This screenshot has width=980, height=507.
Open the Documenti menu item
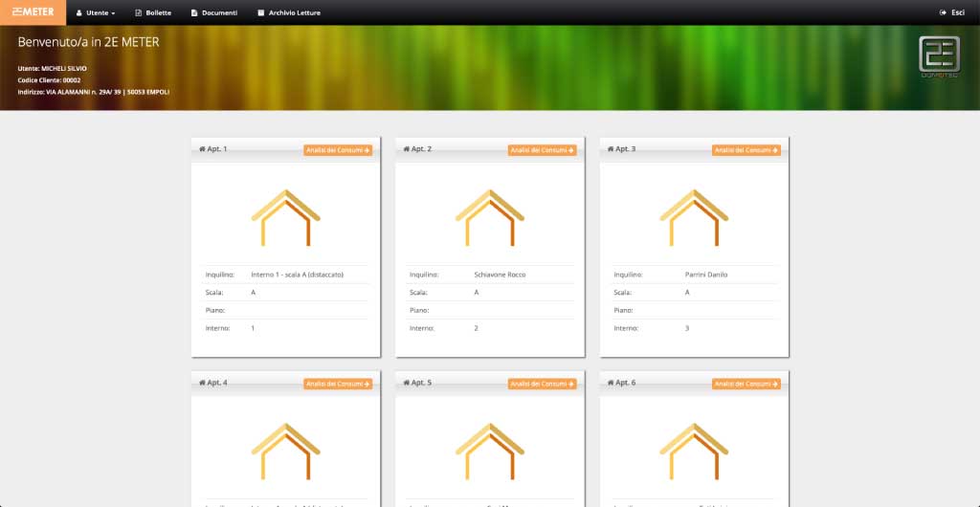pyautogui.click(x=214, y=12)
